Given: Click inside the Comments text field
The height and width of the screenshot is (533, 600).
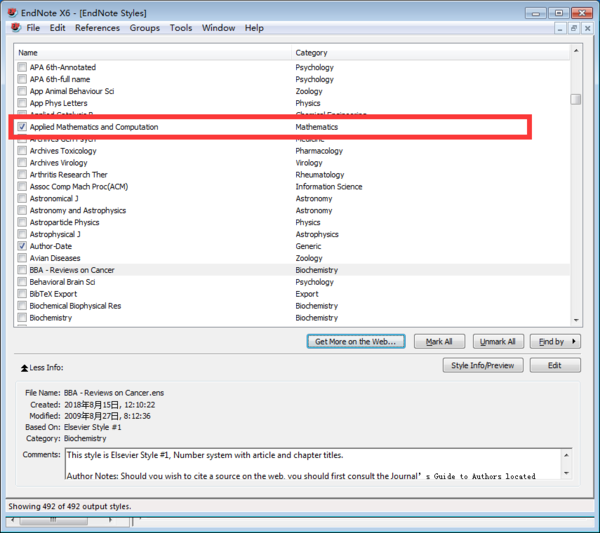Looking at the screenshot, I should 313,464.
